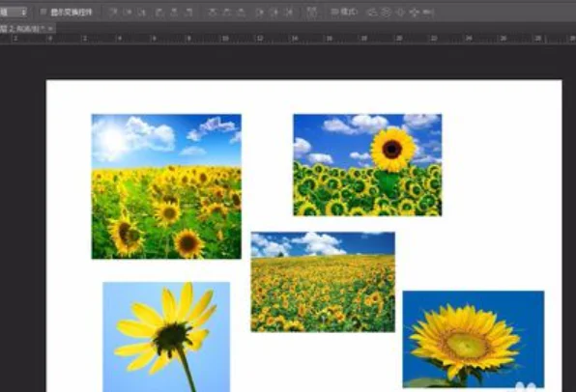Select the 3D roll mode icon
This screenshot has width=576, height=392.
point(386,13)
